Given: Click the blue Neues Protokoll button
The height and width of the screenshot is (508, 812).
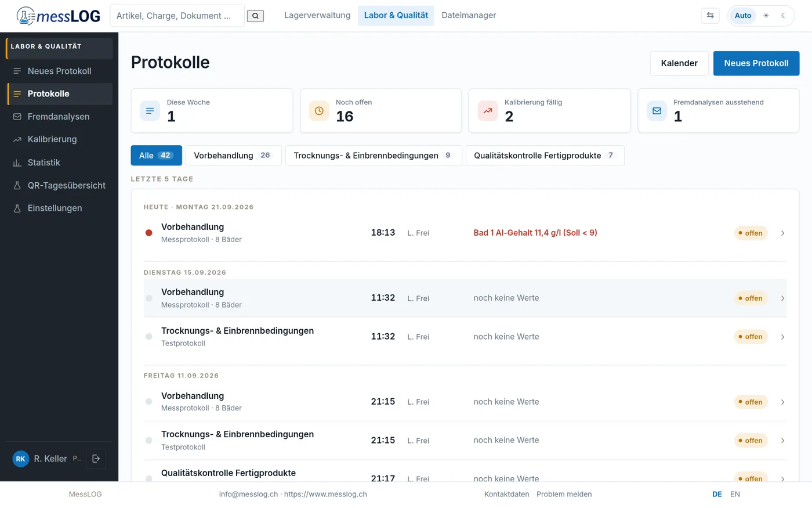Looking at the screenshot, I should coord(756,63).
